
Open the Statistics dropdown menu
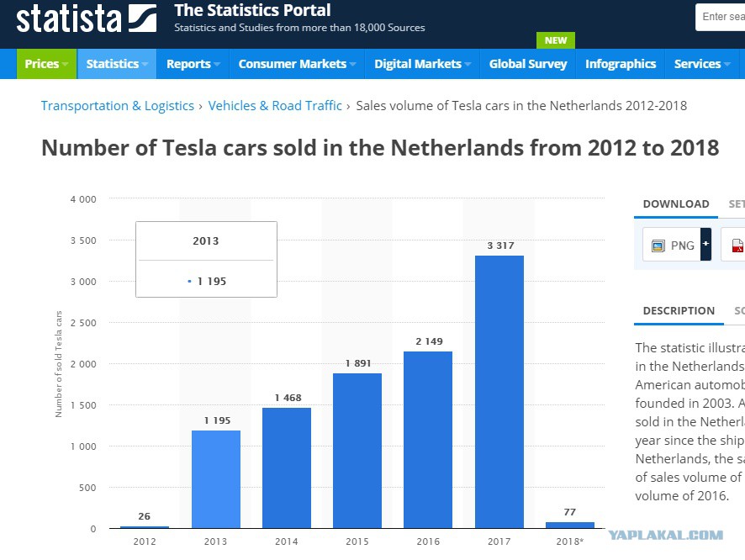pyautogui.click(x=117, y=64)
